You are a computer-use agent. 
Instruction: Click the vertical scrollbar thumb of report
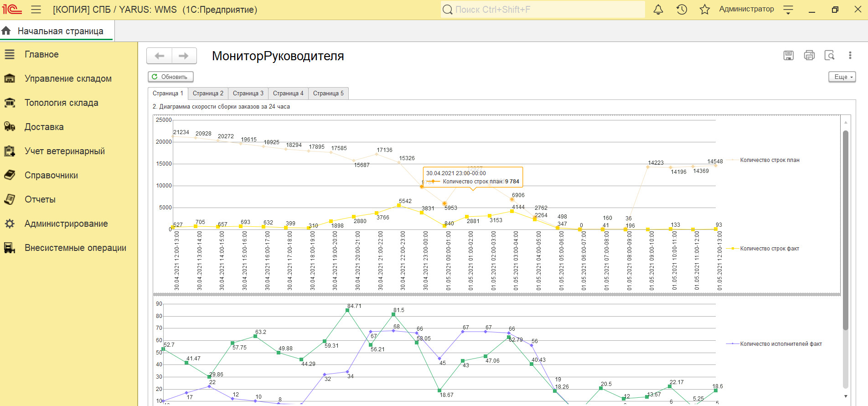[846, 230]
